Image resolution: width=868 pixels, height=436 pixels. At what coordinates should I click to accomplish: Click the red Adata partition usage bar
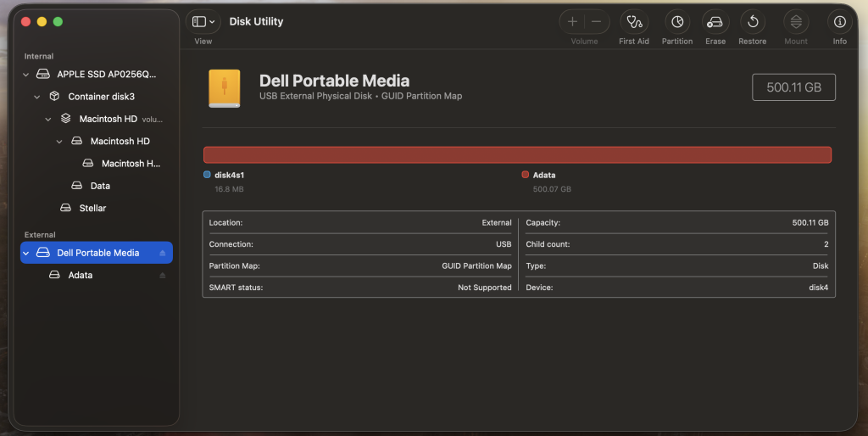point(517,154)
